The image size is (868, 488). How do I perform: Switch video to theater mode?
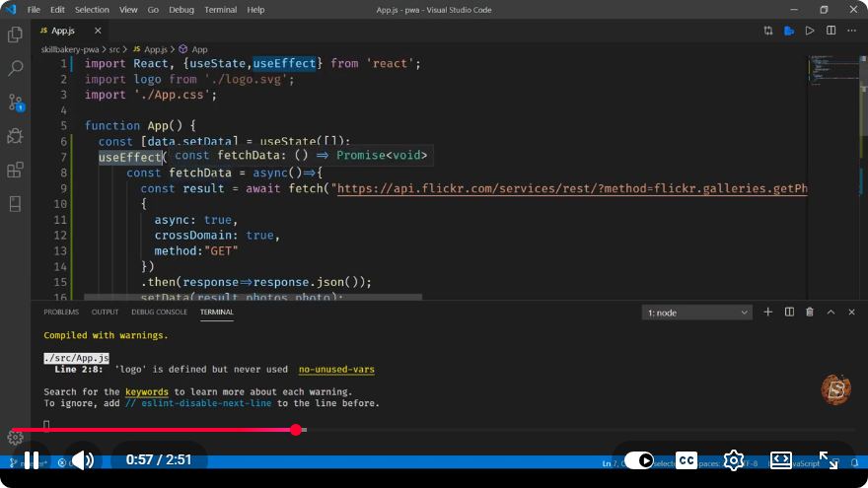(x=780, y=460)
